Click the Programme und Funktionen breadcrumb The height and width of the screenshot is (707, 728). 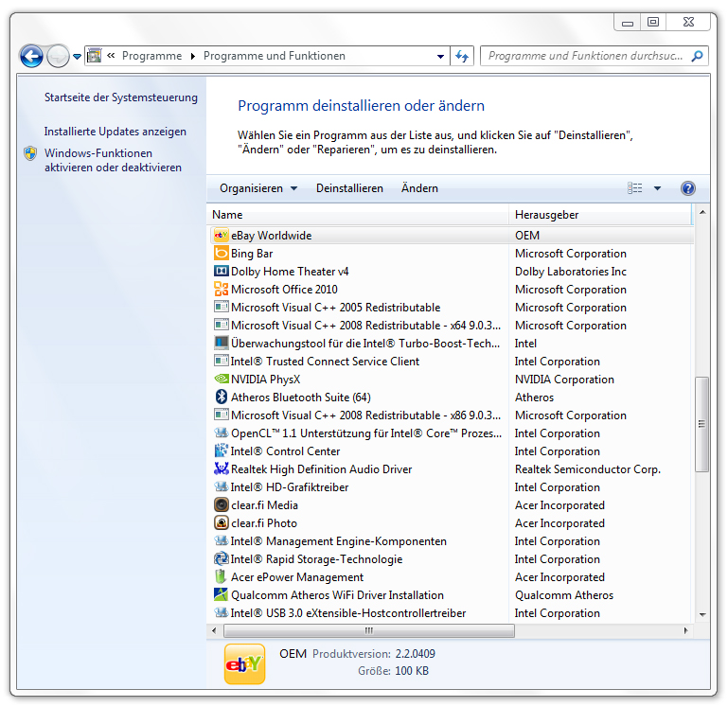click(x=275, y=56)
